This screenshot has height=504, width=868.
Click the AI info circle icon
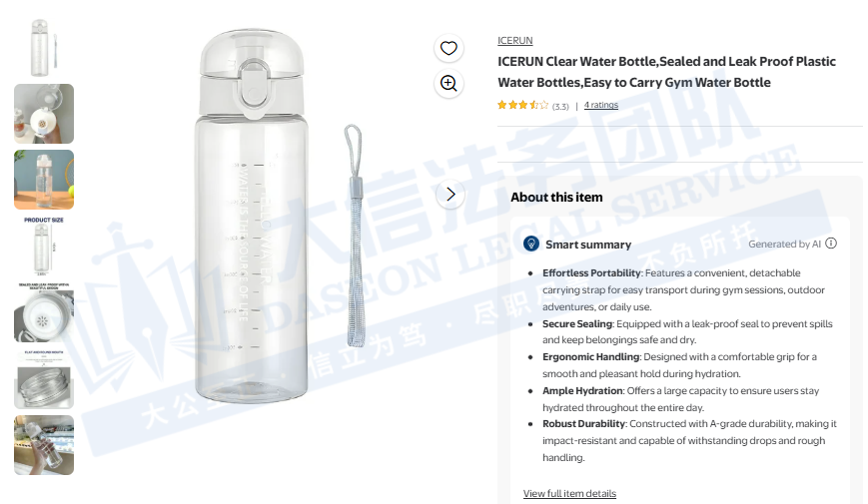pos(831,244)
